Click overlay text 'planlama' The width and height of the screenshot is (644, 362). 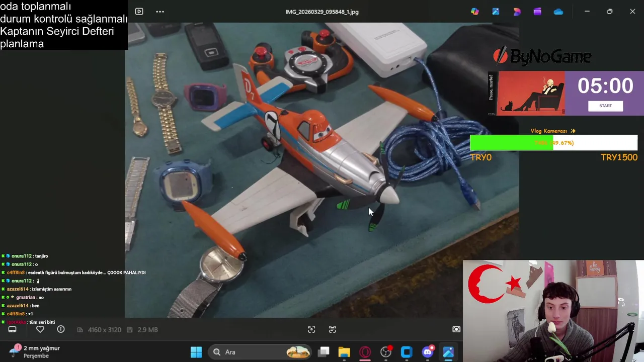[22, 44]
